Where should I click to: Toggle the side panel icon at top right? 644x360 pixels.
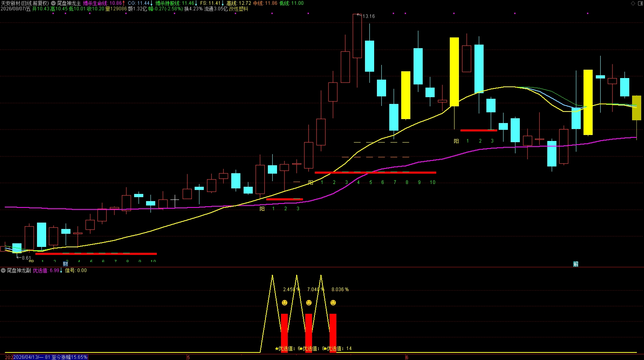point(640,3)
